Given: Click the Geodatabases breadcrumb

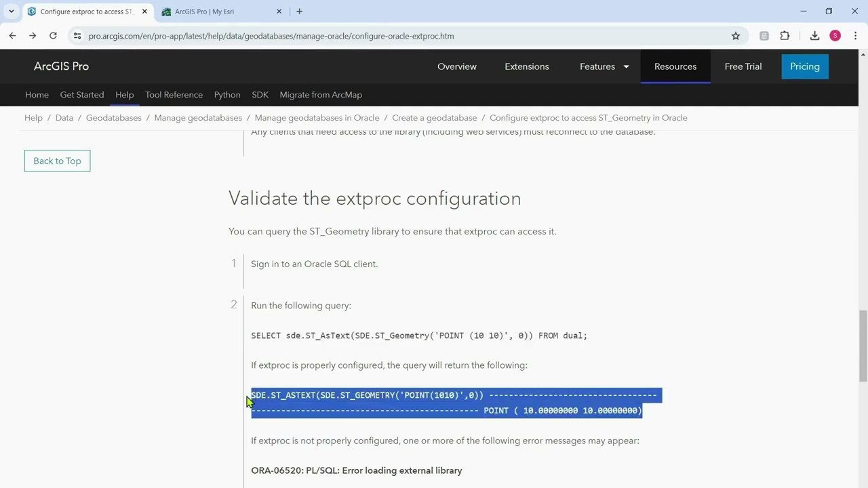Looking at the screenshot, I should pyautogui.click(x=114, y=118).
